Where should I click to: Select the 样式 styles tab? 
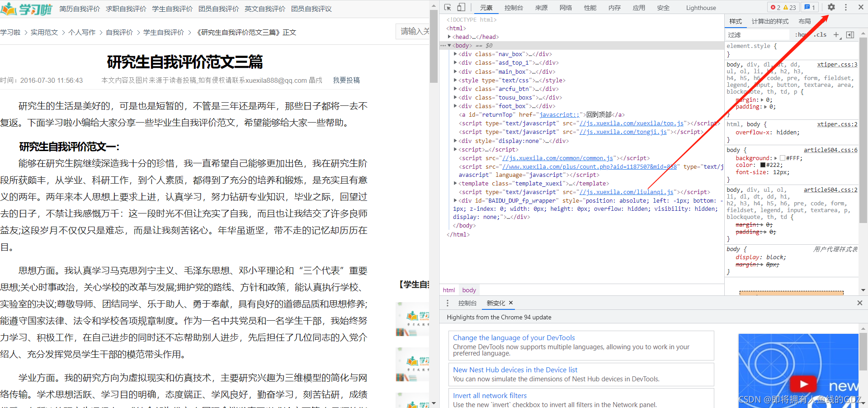point(736,21)
